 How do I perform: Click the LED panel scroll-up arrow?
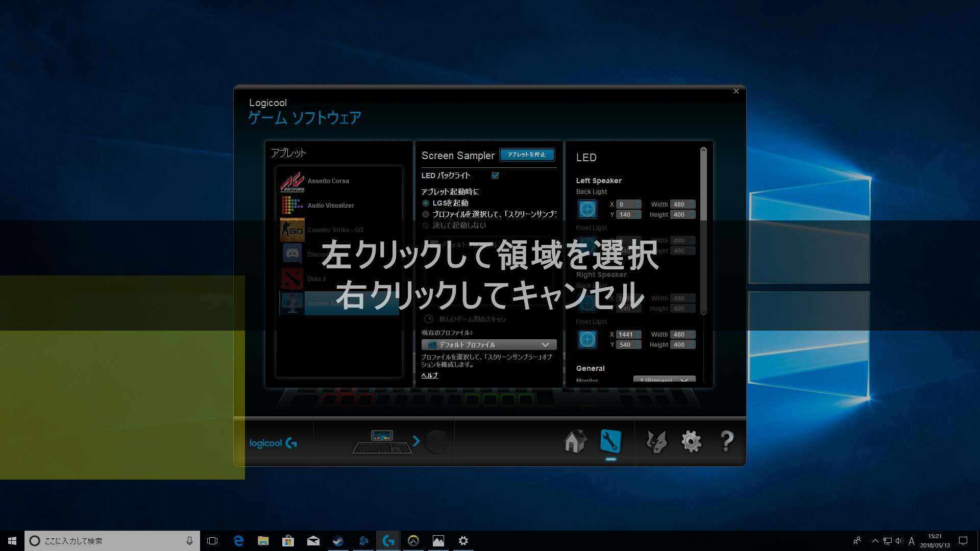pyautogui.click(x=703, y=151)
